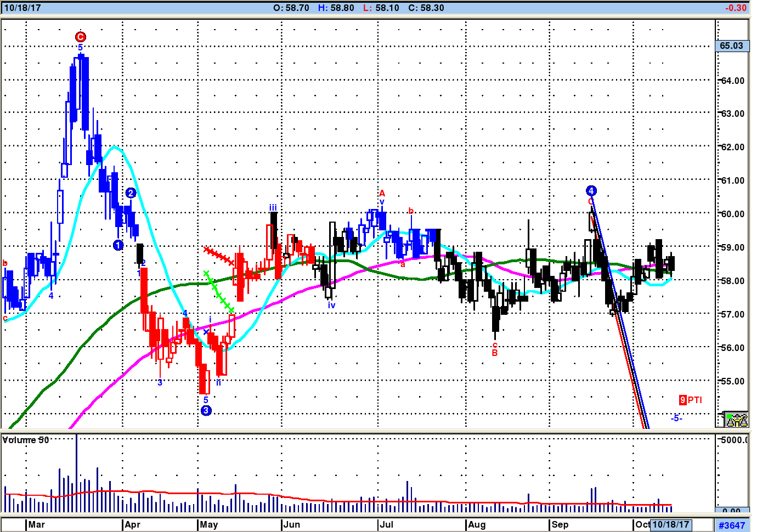Click the 5000 volume scale label
This screenshot has height=532, width=768.
point(734,440)
